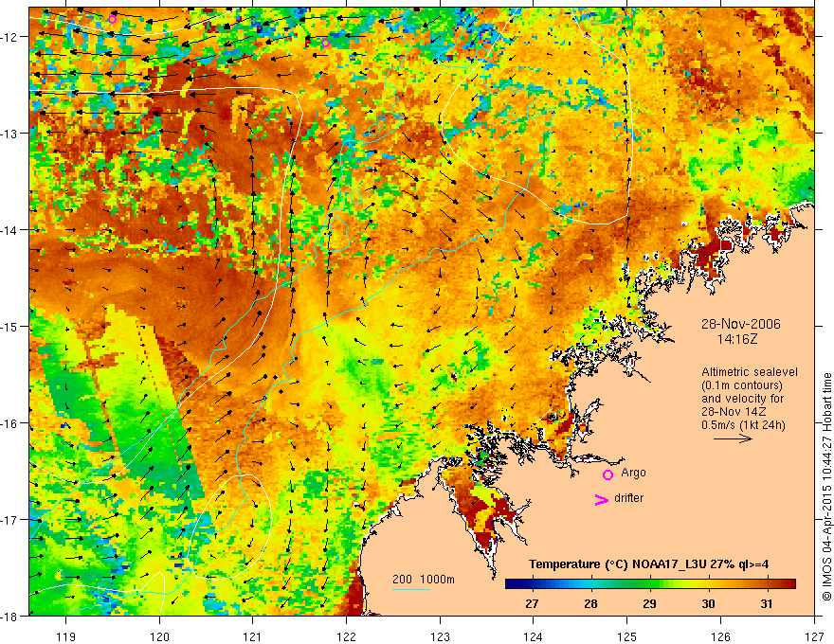The image size is (834, 644).
Task: Click the cyan 200 1000m isobath line sample
Action: (x=411, y=589)
